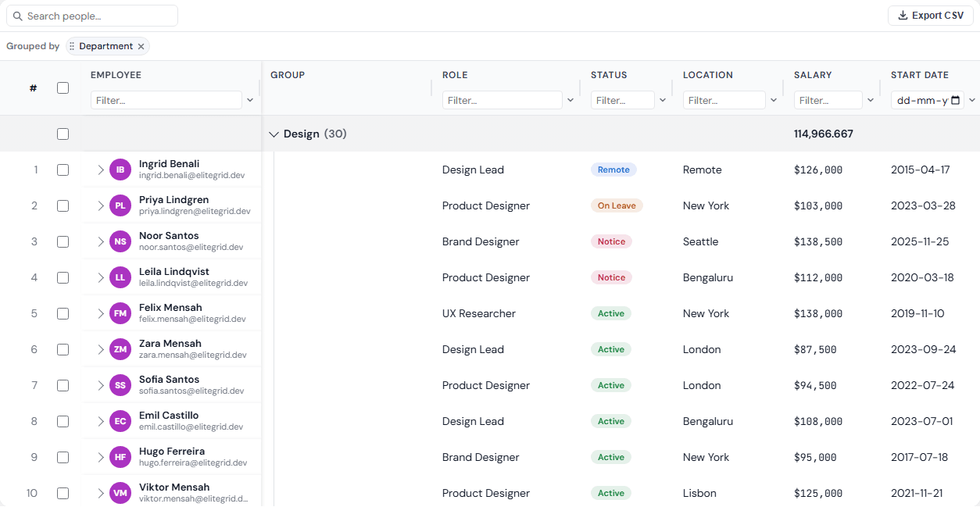Image resolution: width=980 pixels, height=507 pixels.
Task: Open Salary filter operator dropdown
Action: click(x=871, y=100)
